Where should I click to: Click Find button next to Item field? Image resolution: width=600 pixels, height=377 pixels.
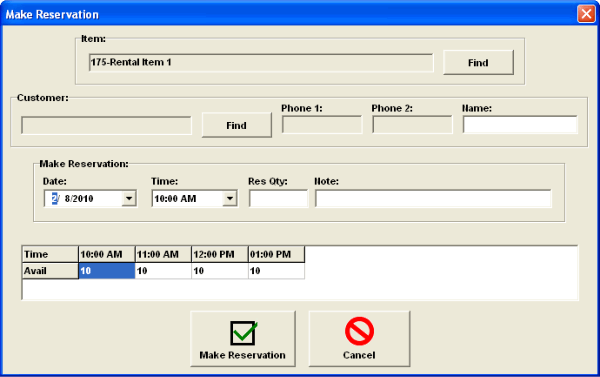pyautogui.click(x=478, y=62)
